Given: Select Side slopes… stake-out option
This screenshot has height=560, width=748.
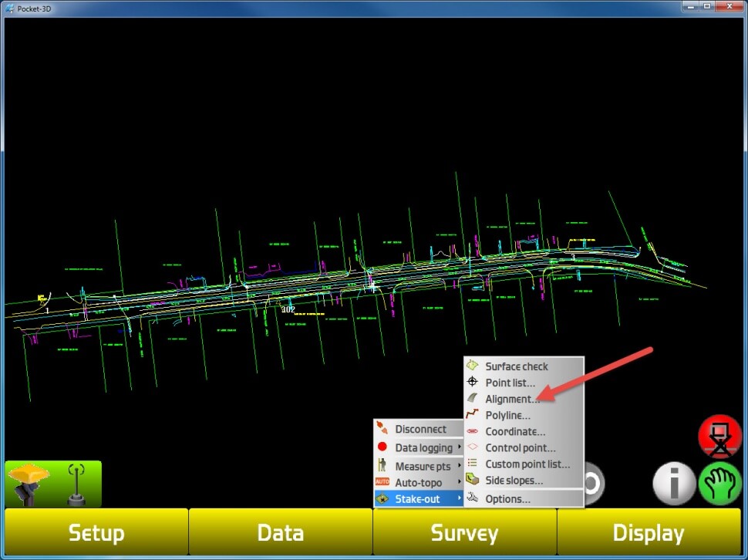Looking at the screenshot, I should 514,481.
